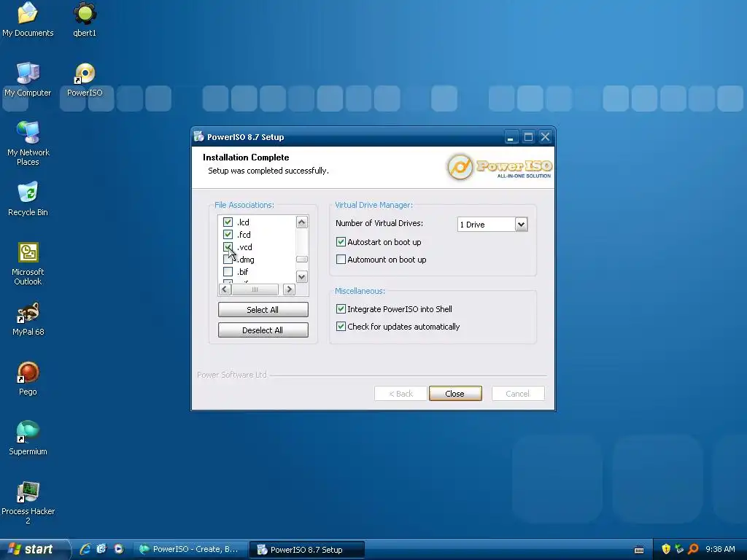The image size is (747, 560).
Task: Select Microsoft Outlook desktop icon
Action: click(x=28, y=263)
